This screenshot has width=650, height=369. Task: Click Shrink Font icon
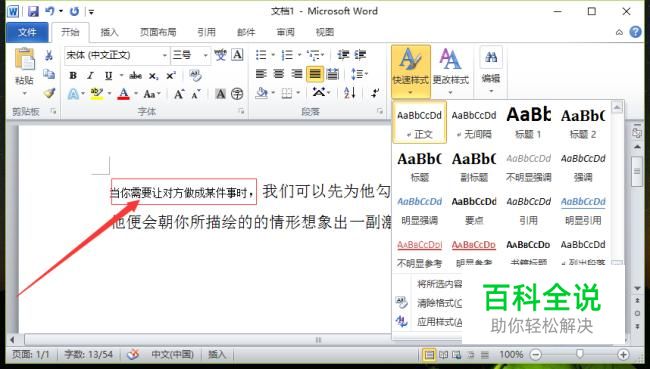[x=196, y=94]
